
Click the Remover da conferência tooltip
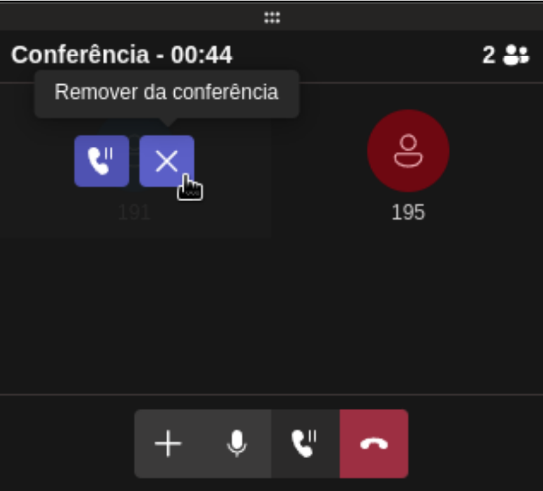point(167,92)
